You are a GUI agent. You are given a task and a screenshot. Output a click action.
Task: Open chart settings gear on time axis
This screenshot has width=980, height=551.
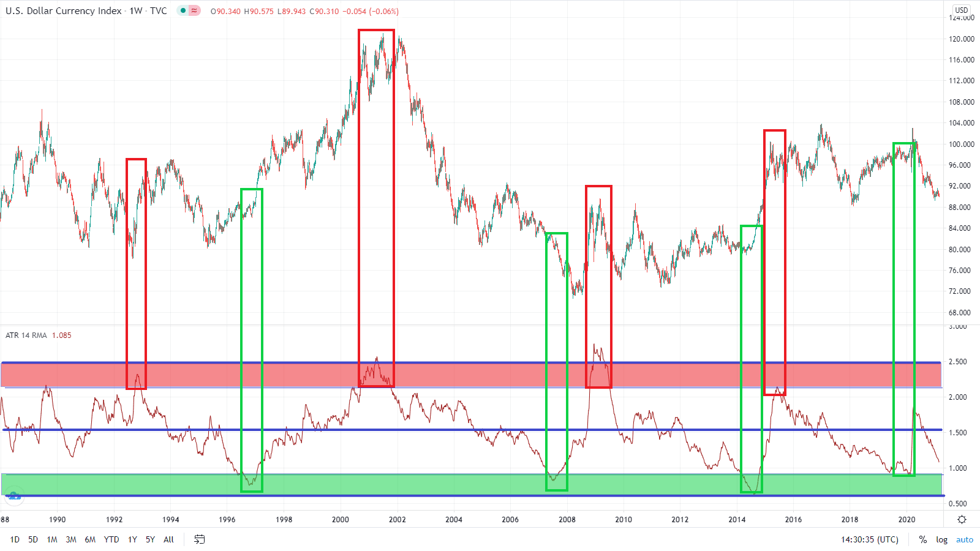pos(962,519)
